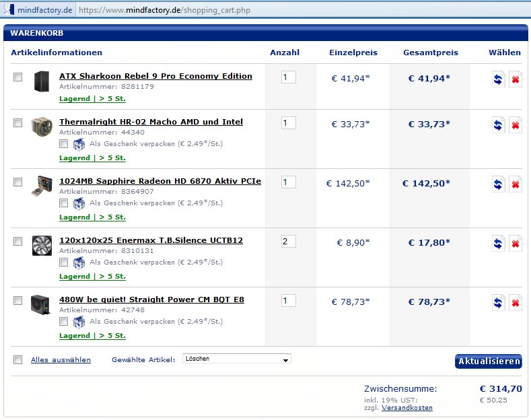Image resolution: width=531 pixels, height=420 pixels.
Task: Click Lagernd stock link under Sapphire Radeon
Action: [92, 217]
